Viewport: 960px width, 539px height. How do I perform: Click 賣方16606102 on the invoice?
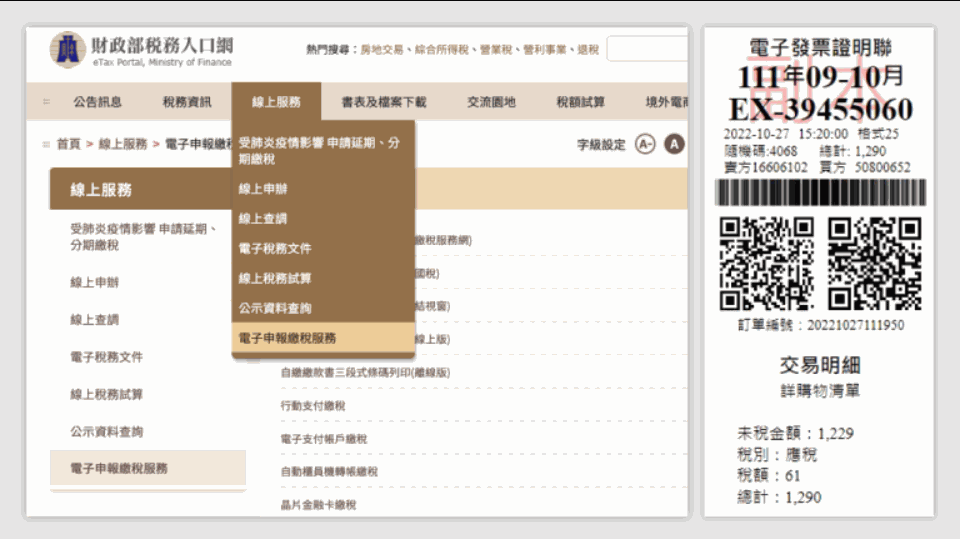click(765, 167)
